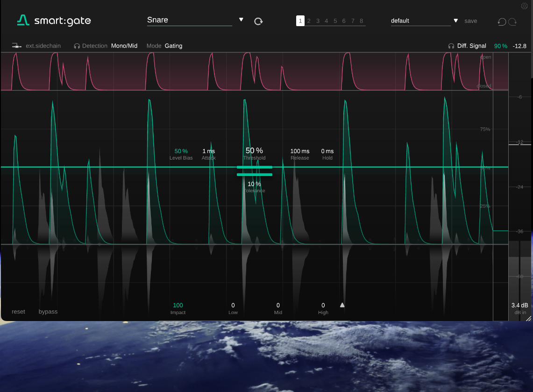Click the window resize corner handle

[528, 318]
